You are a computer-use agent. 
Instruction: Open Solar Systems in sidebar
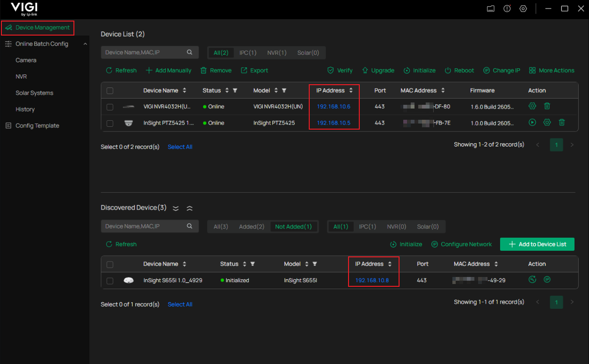(34, 93)
